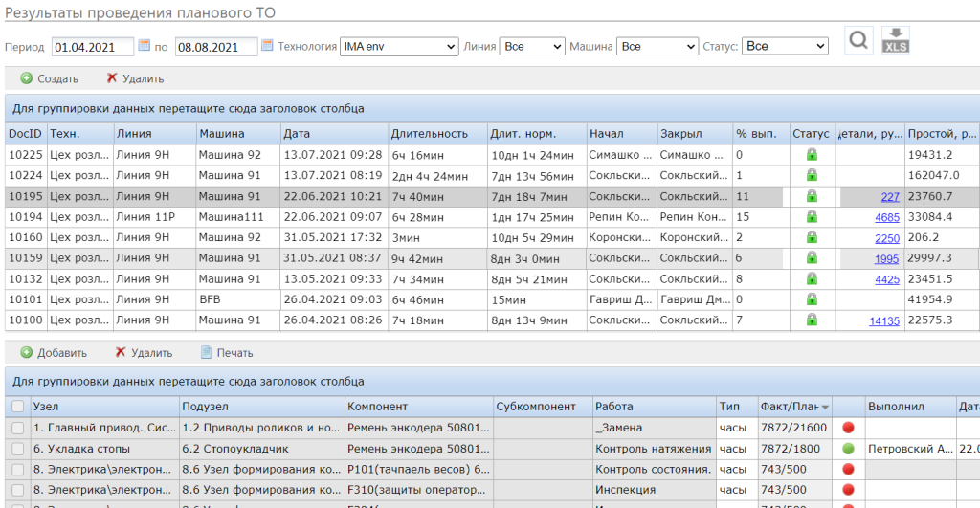Click the start date field 01.04.2021
The height and width of the screenshot is (508, 980).
pos(93,46)
